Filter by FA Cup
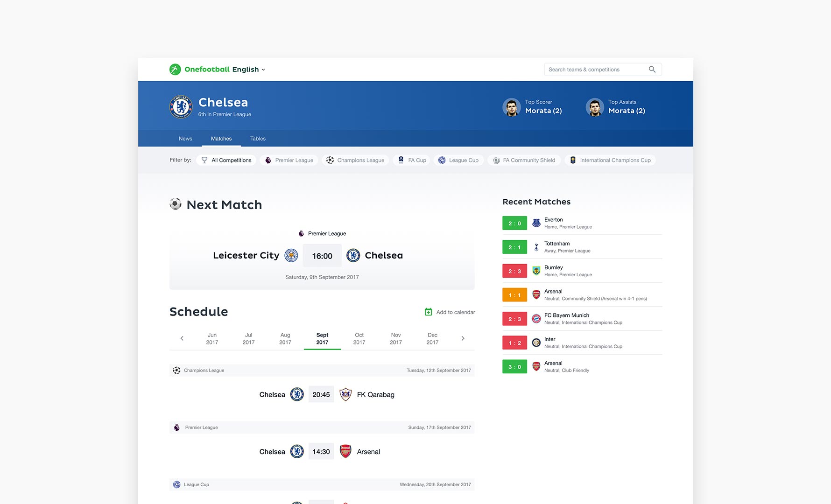 [x=412, y=160]
